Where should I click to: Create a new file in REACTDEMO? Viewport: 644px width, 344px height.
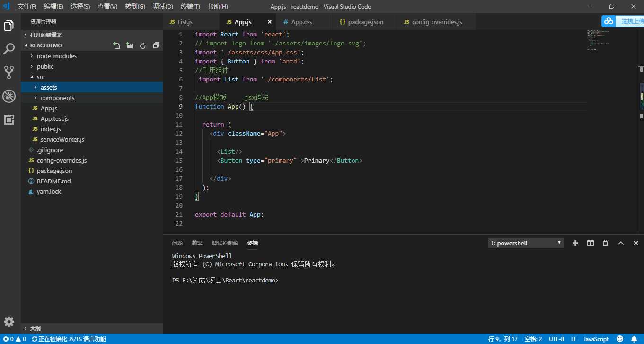tap(116, 45)
